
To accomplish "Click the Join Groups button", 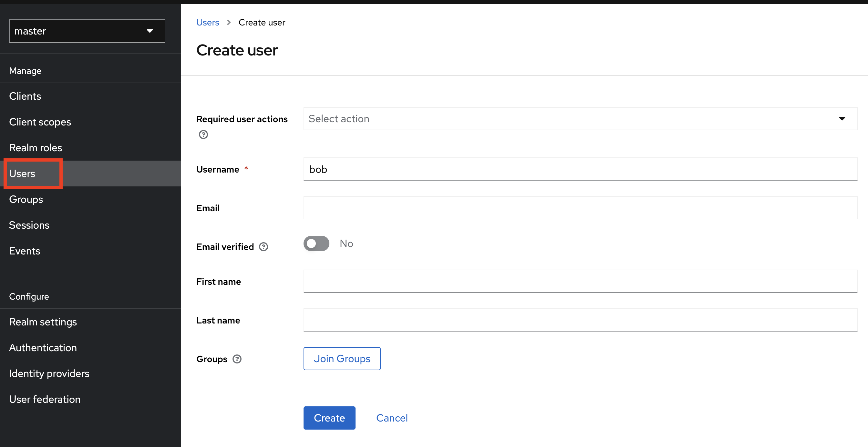I will point(342,359).
